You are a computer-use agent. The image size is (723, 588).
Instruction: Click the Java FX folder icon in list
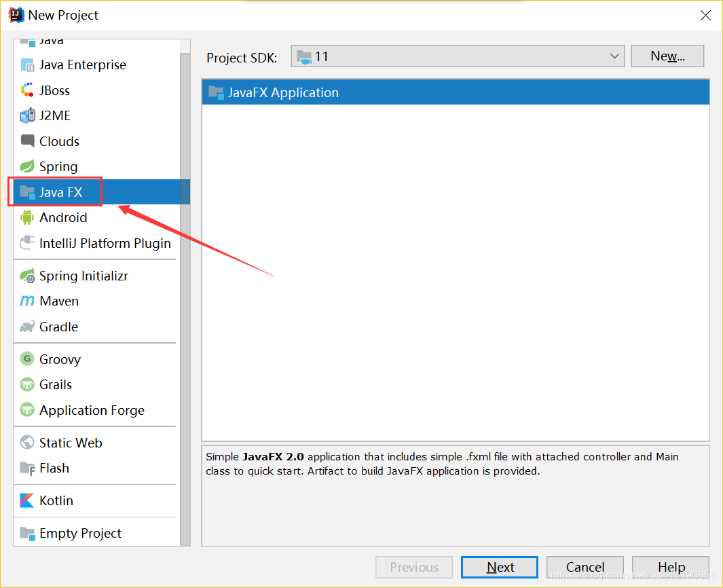pyautogui.click(x=27, y=192)
